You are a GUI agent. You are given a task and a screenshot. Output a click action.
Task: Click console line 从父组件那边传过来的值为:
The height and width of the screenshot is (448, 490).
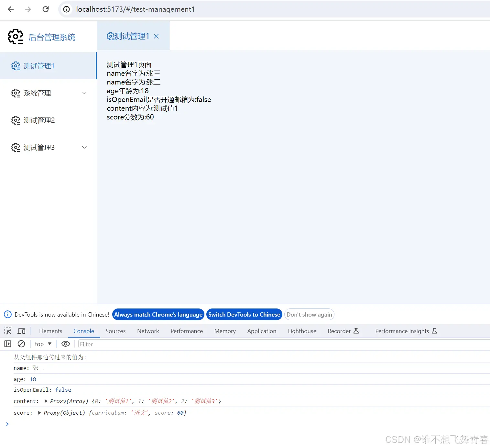50,357
